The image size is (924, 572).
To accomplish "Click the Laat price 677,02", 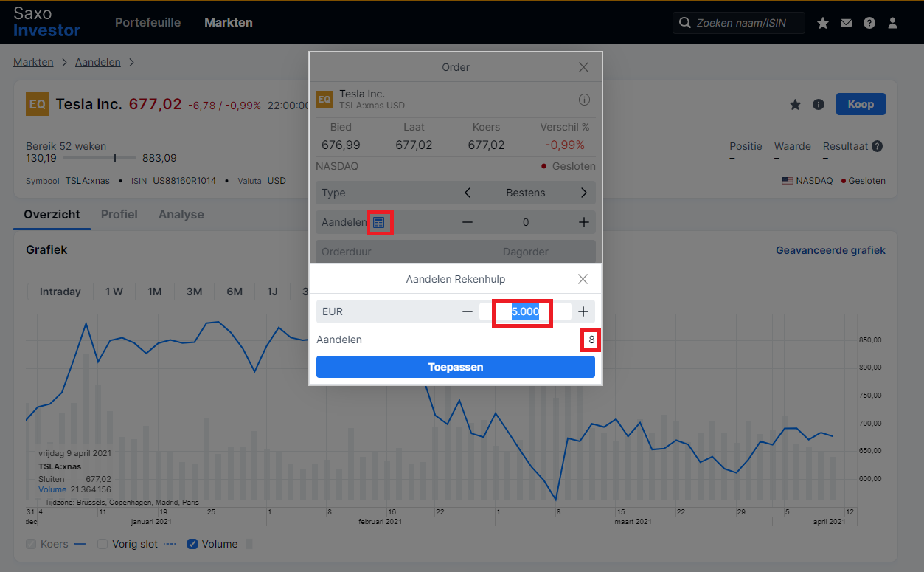I will point(414,145).
